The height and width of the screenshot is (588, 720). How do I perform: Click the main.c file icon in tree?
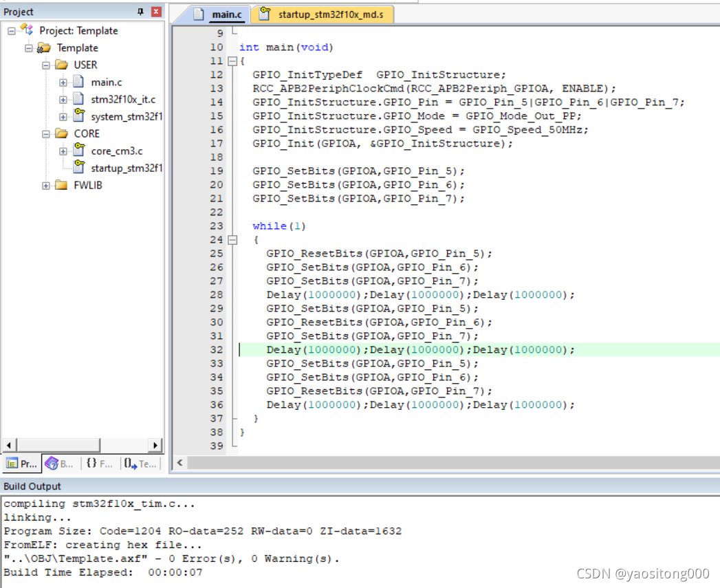pos(78,81)
